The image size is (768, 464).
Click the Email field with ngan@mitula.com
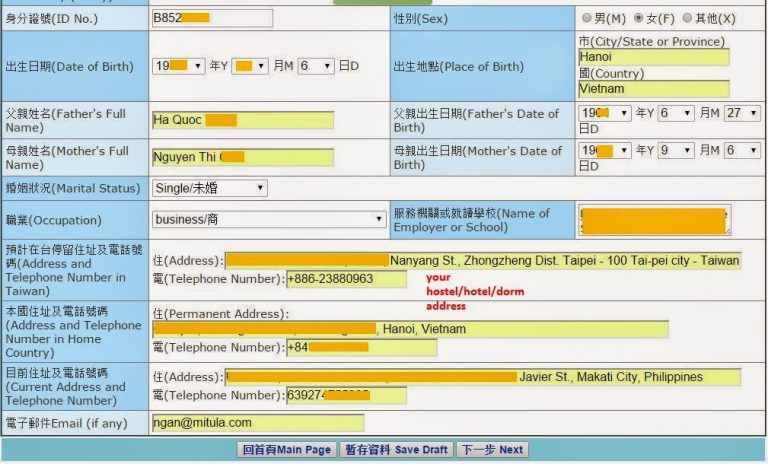pyautogui.click(x=257, y=423)
